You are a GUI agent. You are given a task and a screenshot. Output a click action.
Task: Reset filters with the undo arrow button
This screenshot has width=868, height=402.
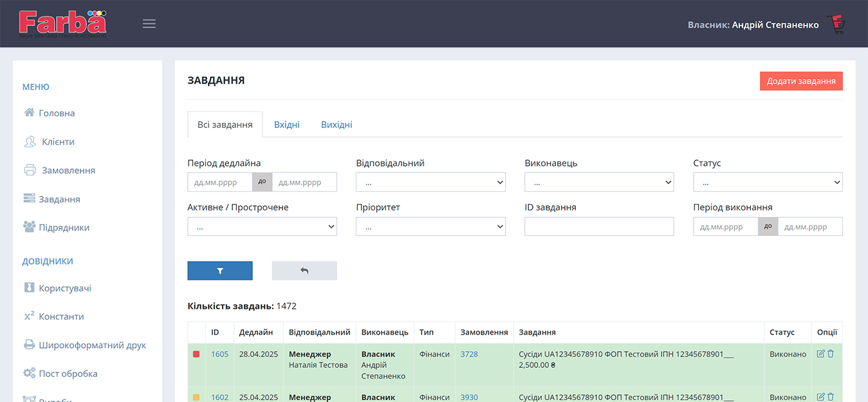304,271
